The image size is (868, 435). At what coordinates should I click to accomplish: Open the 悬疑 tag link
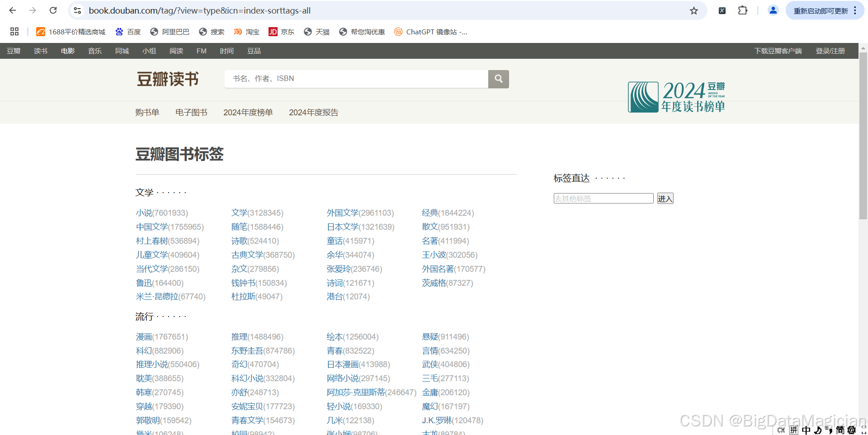[430, 336]
